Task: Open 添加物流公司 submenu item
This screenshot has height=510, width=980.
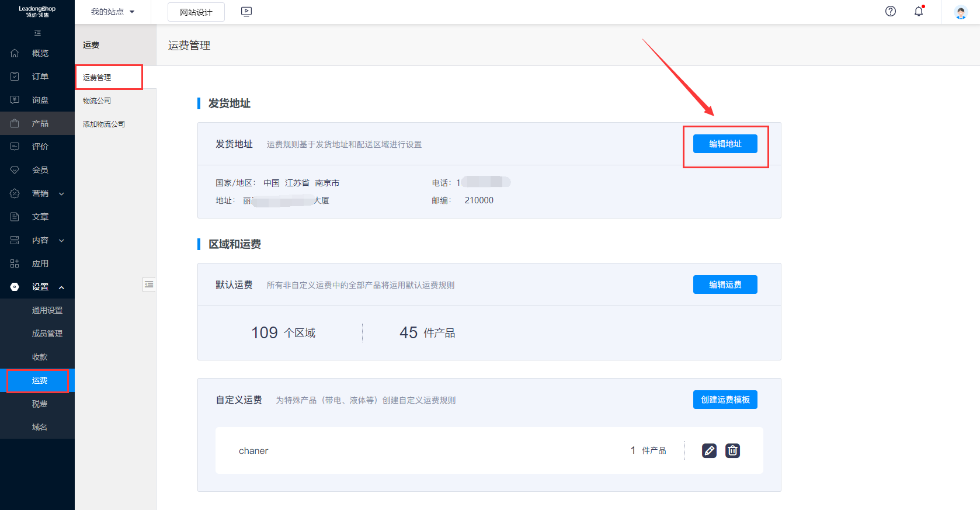Action: (104, 124)
